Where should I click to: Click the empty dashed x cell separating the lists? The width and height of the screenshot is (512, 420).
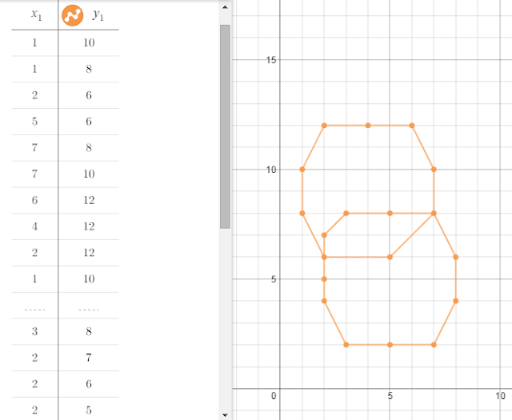click(x=35, y=306)
